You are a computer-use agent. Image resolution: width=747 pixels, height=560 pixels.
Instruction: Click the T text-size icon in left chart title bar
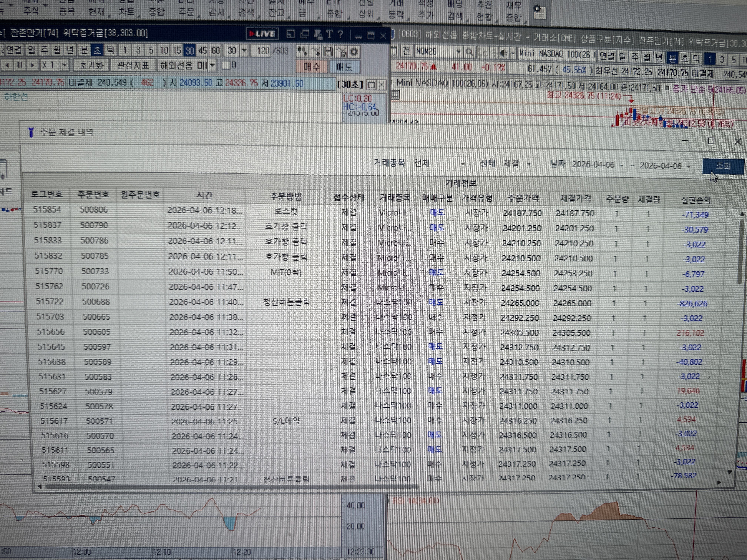click(x=330, y=34)
